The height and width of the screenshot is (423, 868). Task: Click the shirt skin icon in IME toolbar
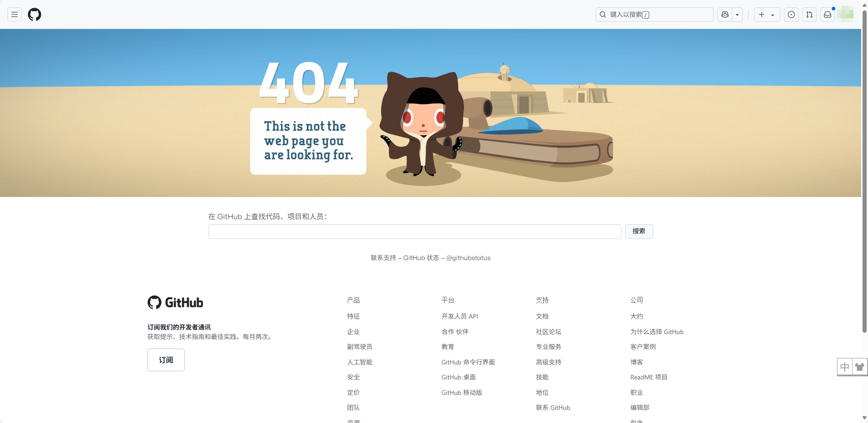coord(859,367)
